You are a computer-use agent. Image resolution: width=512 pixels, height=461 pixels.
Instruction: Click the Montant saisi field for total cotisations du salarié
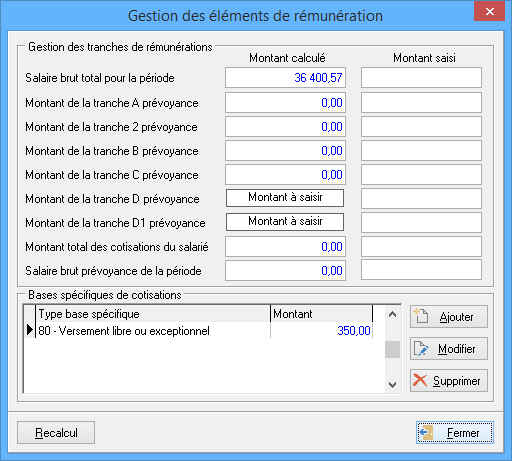tap(421, 247)
